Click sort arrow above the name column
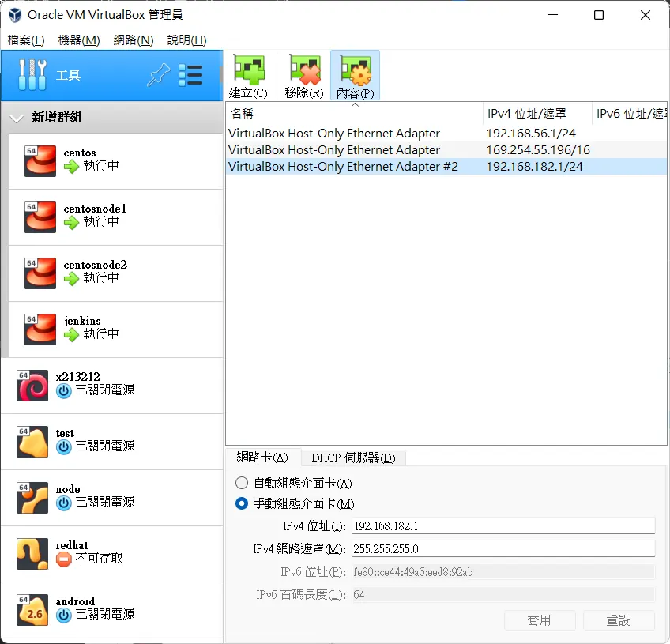The height and width of the screenshot is (644, 670). coord(355,104)
